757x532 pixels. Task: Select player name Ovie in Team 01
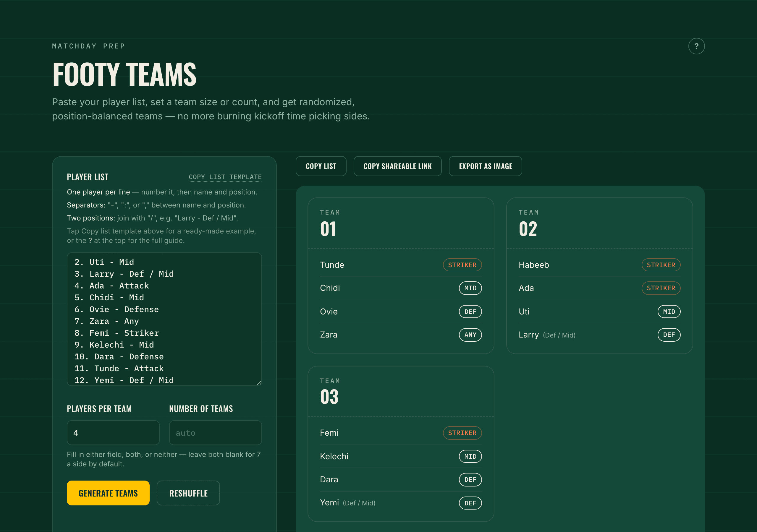[329, 312]
